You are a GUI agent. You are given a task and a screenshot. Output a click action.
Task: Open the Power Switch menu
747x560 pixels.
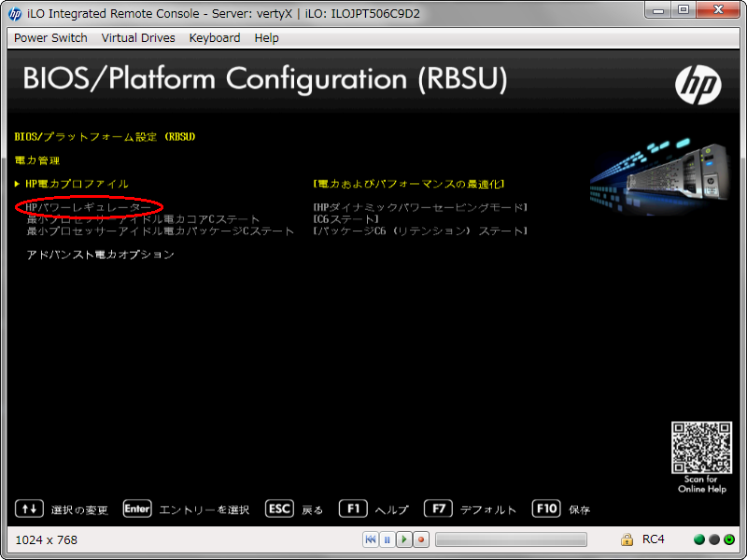click(50, 38)
